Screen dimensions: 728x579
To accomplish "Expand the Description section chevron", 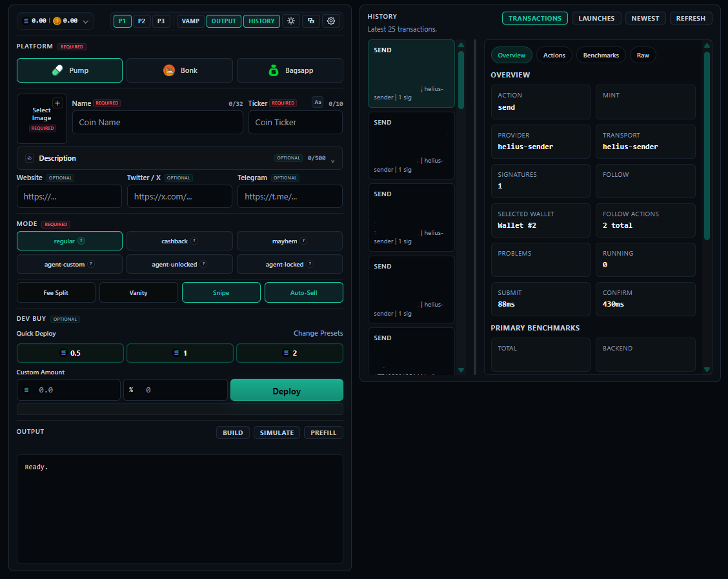I will pos(332,161).
